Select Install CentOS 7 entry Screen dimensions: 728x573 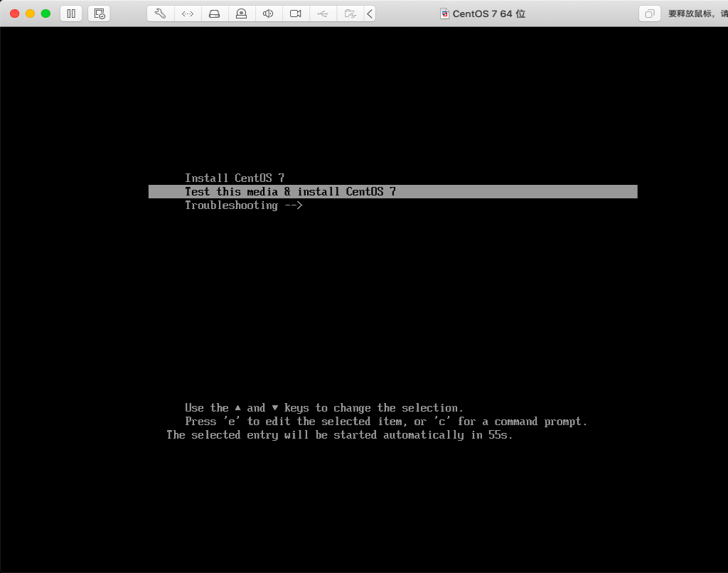tap(235, 178)
